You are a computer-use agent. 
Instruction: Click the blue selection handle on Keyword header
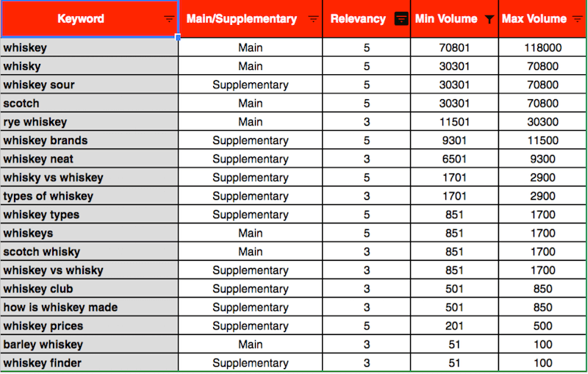pyautogui.click(x=178, y=37)
